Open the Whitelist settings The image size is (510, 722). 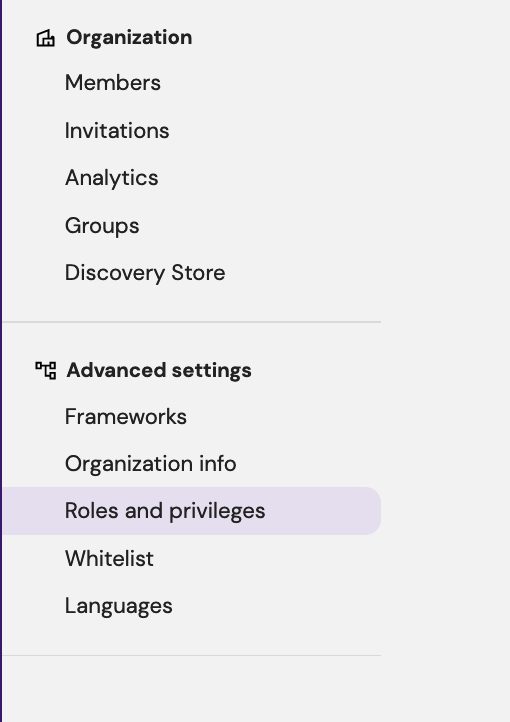pos(109,559)
